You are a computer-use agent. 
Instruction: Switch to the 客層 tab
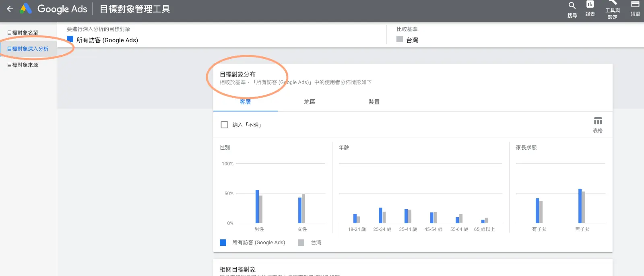pos(245,102)
